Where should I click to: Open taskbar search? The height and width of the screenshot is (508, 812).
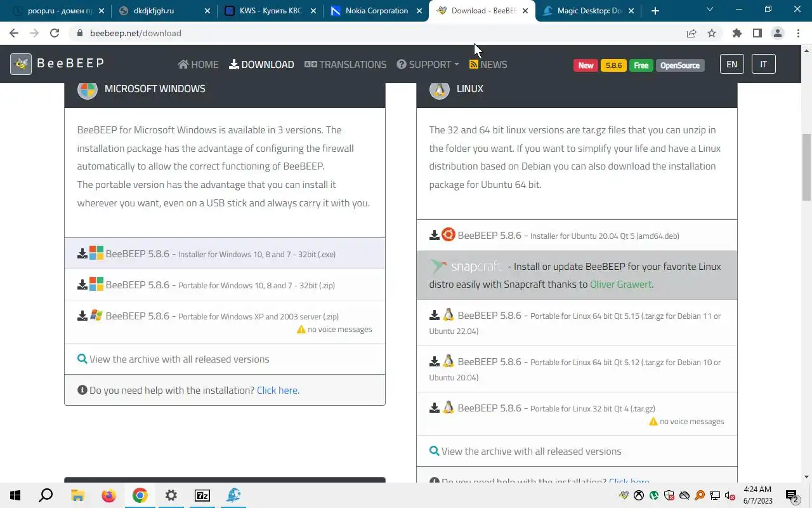tap(46, 495)
